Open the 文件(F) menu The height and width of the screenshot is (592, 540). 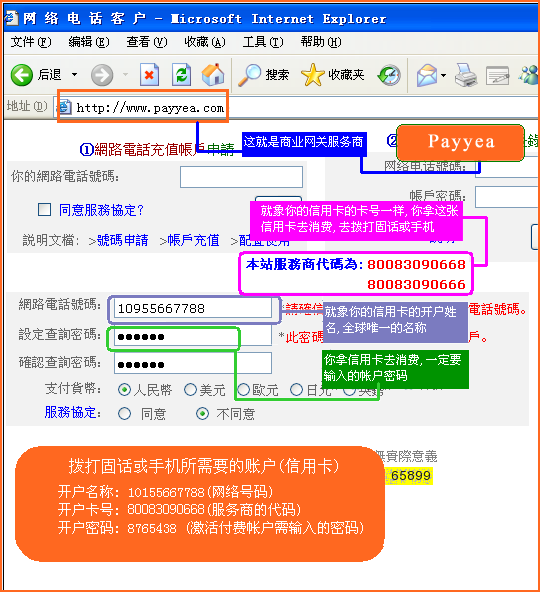[x=31, y=42]
